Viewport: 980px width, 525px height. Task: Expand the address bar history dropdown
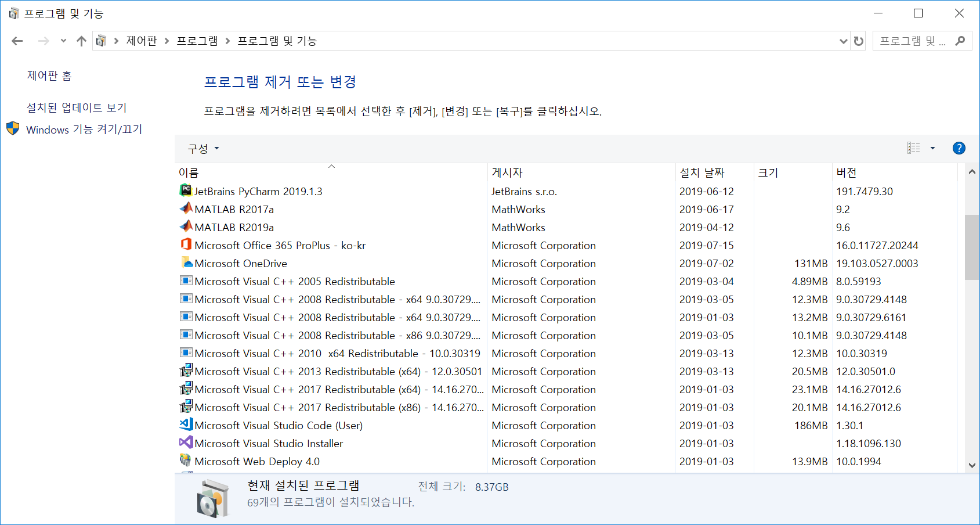[x=844, y=41]
